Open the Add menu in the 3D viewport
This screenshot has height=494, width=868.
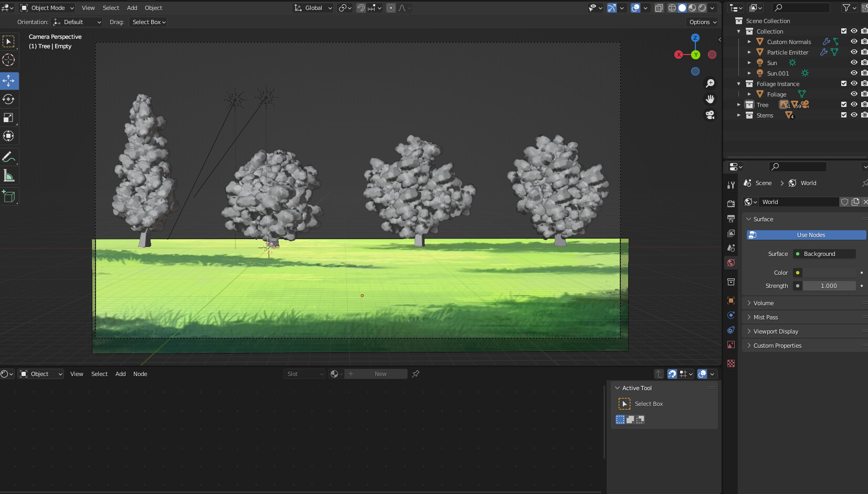[132, 7]
